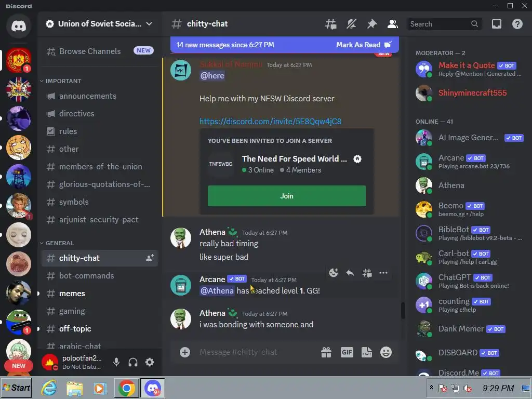Viewport: 532px width, 399px height.
Task: Open the sticker picker
Action: [367, 352]
